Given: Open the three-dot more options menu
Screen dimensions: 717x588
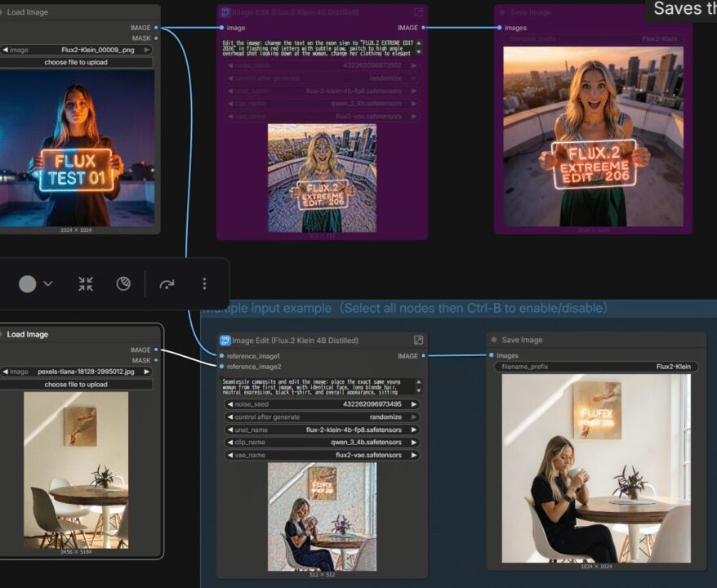Looking at the screenshot, I should [204, 284].
